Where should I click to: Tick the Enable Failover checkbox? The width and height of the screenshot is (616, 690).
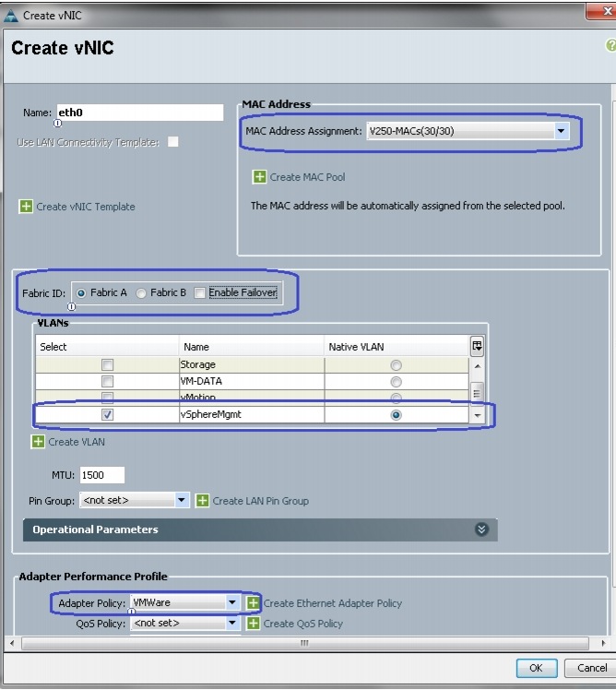[199, 293]
